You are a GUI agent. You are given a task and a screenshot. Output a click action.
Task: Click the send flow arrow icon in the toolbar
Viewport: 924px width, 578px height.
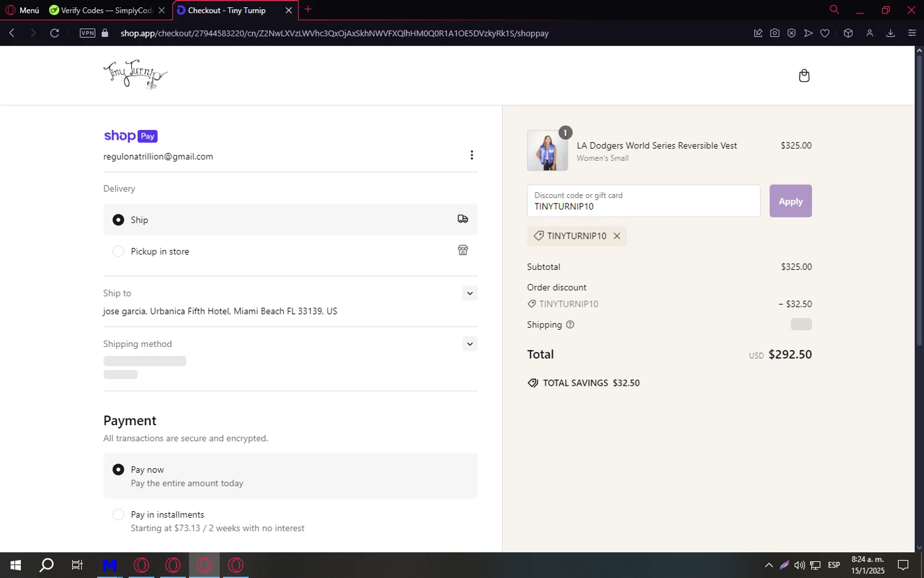pos(808,33)
